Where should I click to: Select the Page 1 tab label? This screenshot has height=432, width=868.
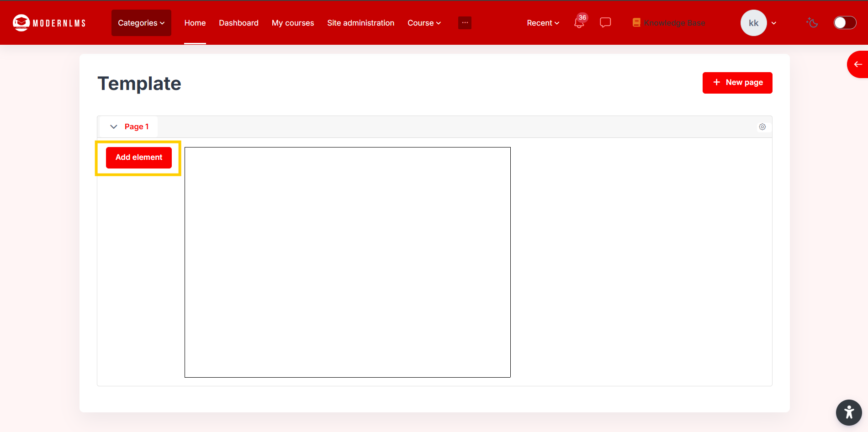137,126
